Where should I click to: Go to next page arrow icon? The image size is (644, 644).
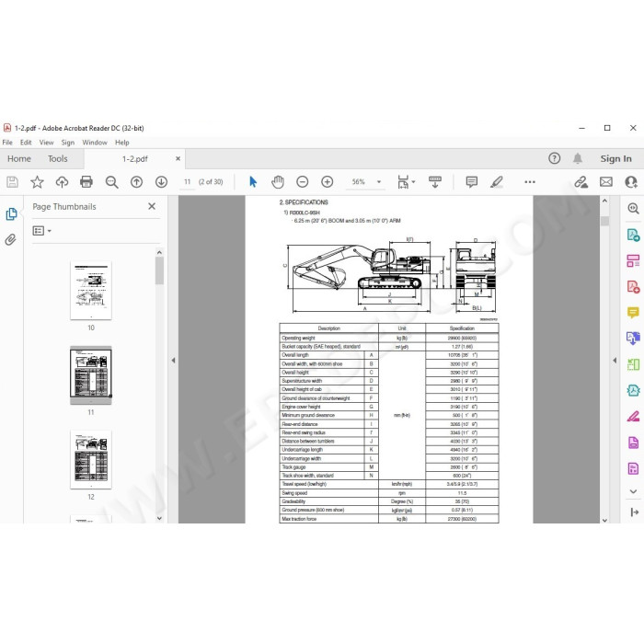click(161, 181)
